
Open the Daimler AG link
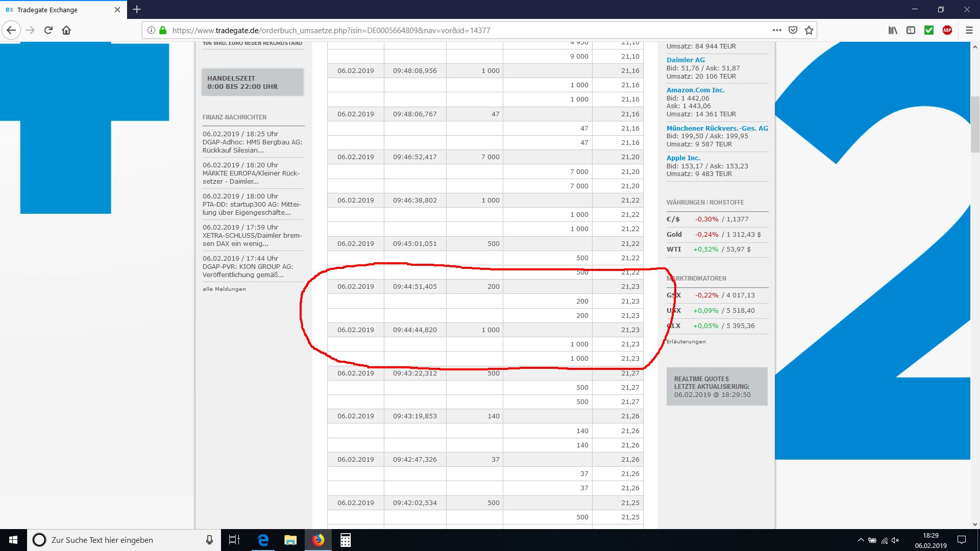coord(685,60)
